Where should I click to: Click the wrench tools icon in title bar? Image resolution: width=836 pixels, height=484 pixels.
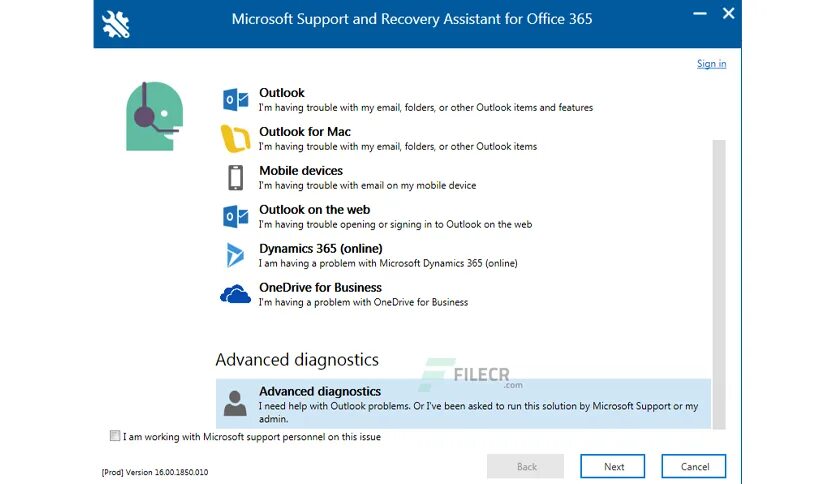116,24
